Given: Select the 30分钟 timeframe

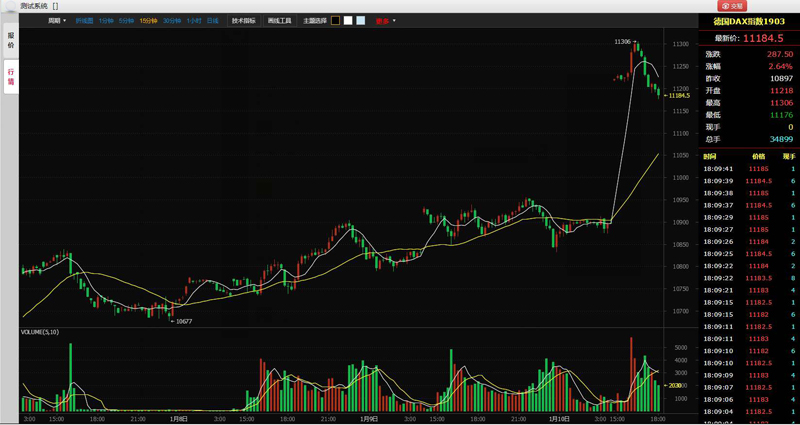Looking at the screenshot, I should tap(172, 21).
